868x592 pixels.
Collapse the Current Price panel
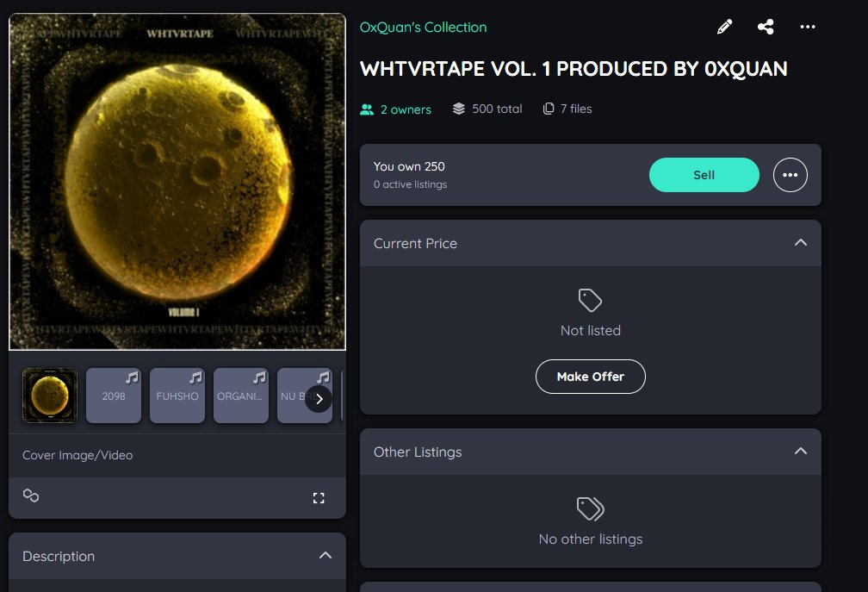801,242
